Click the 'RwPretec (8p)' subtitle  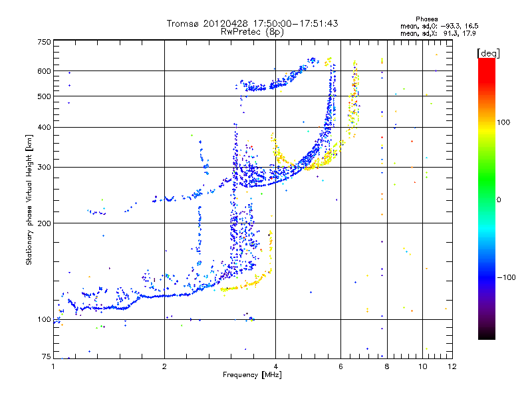point(252,32)
